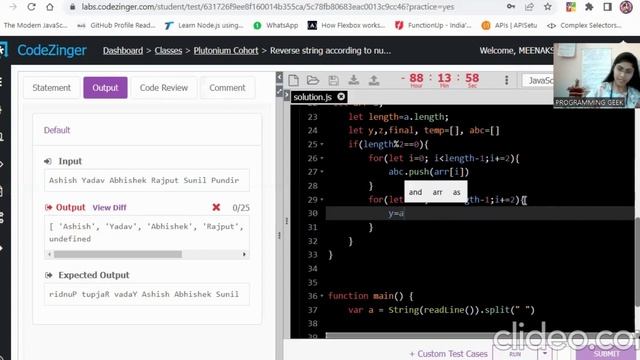Click output scrollbar left arrow

coord(49,254)
